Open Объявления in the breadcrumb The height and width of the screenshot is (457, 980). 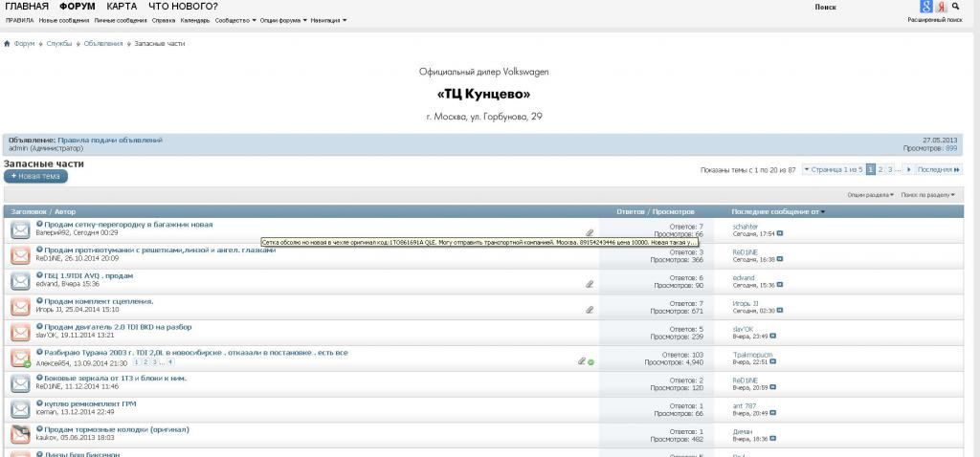(103, 44)
